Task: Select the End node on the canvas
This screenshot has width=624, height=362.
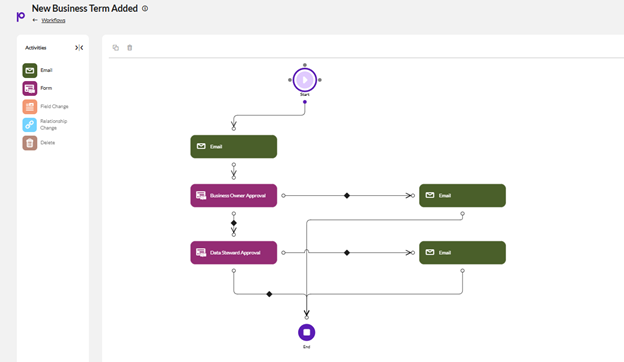Action: pos(306,332)
